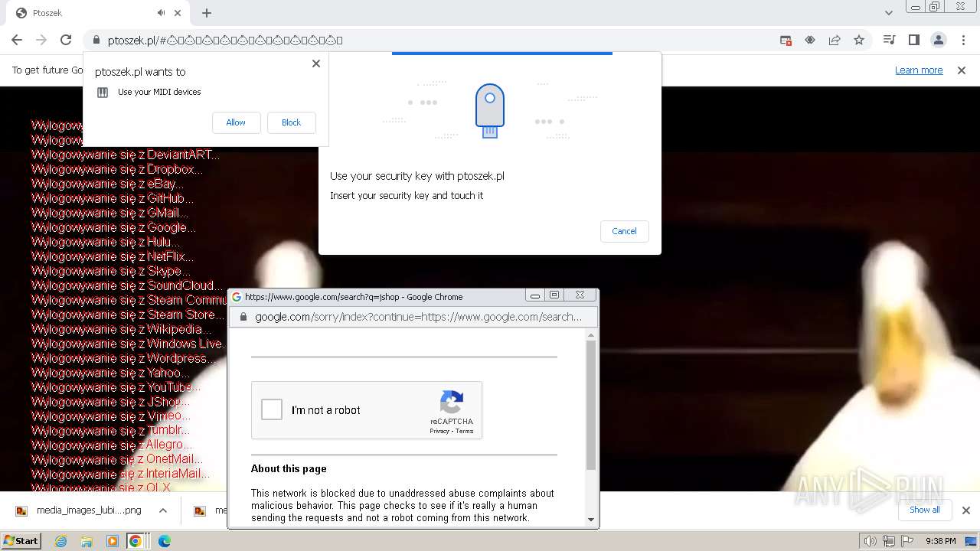Open the volume tray icon
Image resolution: width=980 pixels, height=551 pixels.
click(871, 541)
